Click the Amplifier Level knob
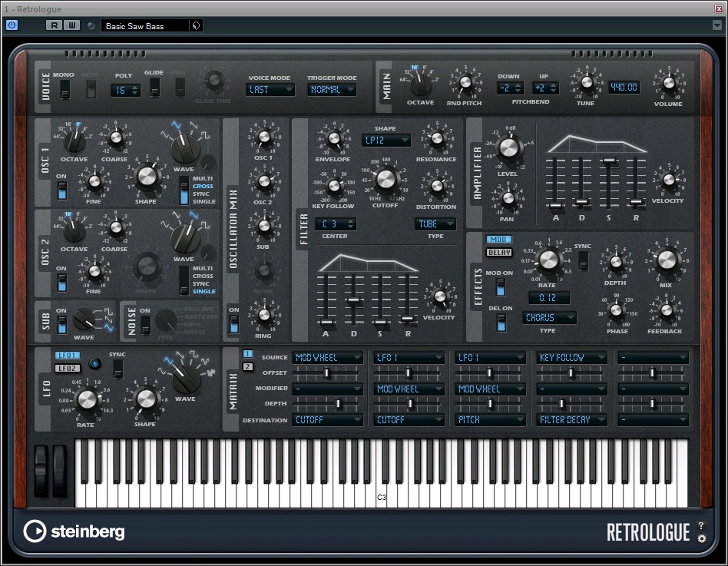This screenshot has width=728, height=566. (508, 148)
